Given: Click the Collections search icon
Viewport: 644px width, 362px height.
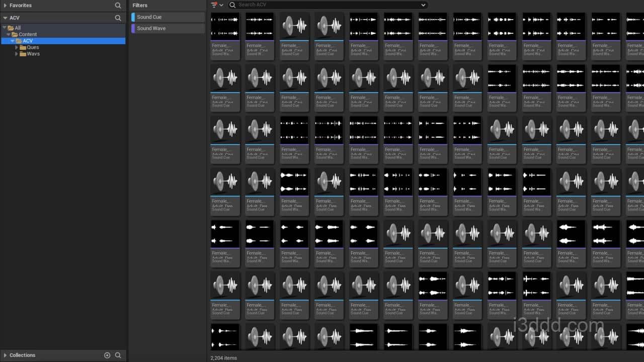Looking at the screenshot, I should (x=118, y=355).
